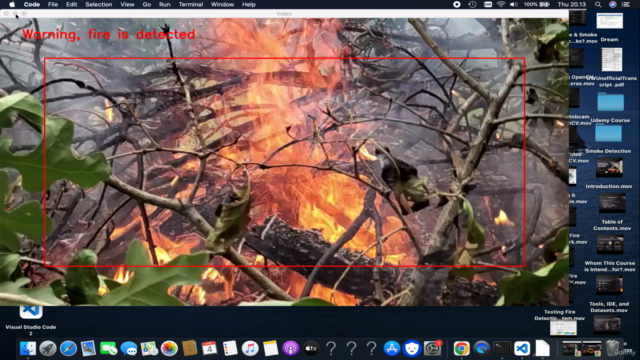
Task: Open Visual Studio Code from the Dock
Action: click(x=522, y=349)
